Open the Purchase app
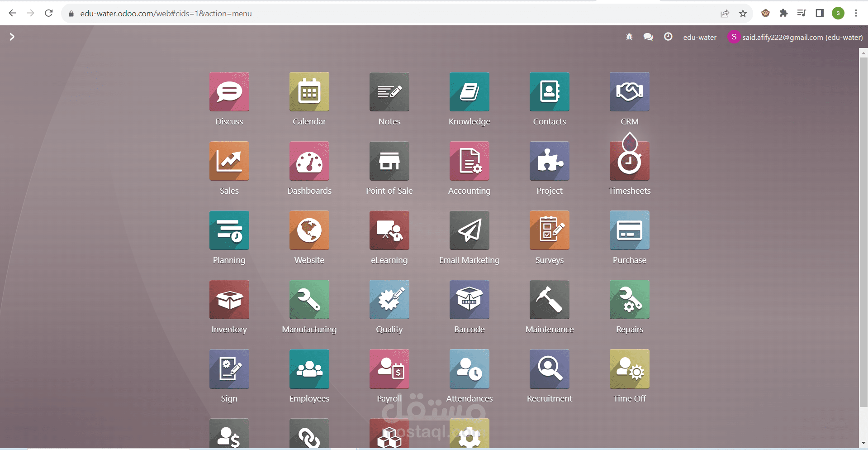 click(x=630, y=230)
